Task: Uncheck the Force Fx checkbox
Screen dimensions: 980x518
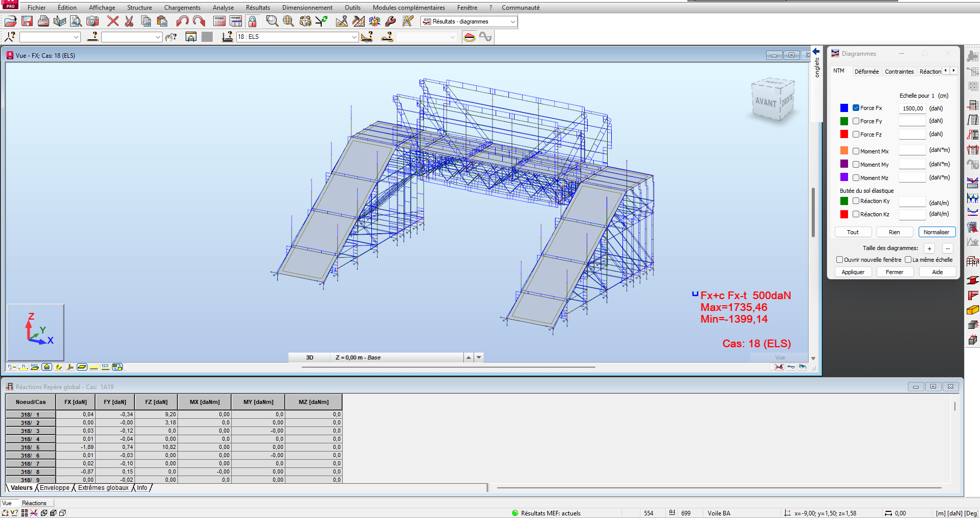Action: pyautogui.click(x=856, y=108)
